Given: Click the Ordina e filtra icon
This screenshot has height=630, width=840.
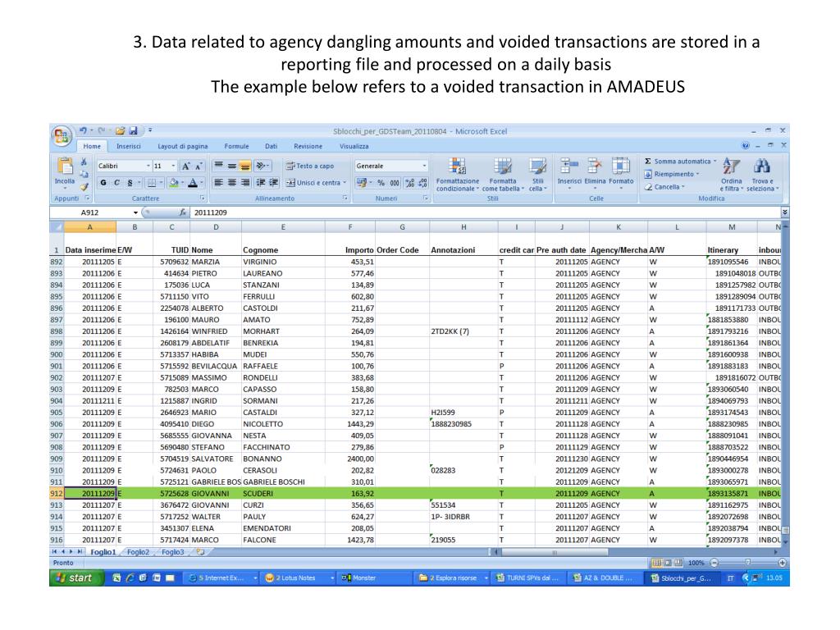Looking at the screenshot, I should click(731, 166).
